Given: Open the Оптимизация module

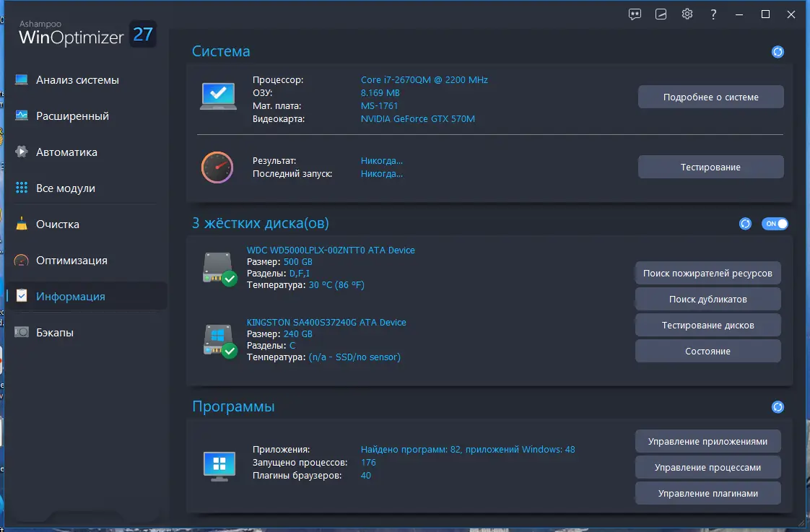Looking at the screenshot, I should coord(74,260).
